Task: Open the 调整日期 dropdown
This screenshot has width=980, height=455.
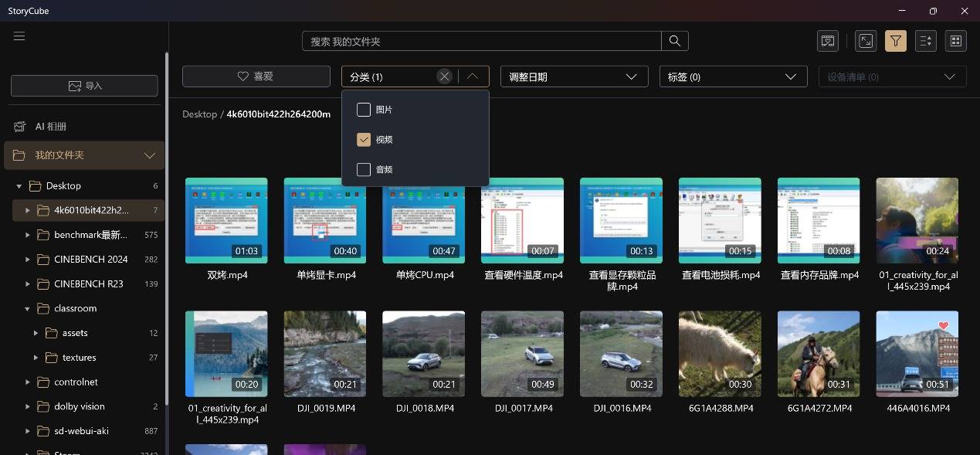Action: click(x=574, y=76)
